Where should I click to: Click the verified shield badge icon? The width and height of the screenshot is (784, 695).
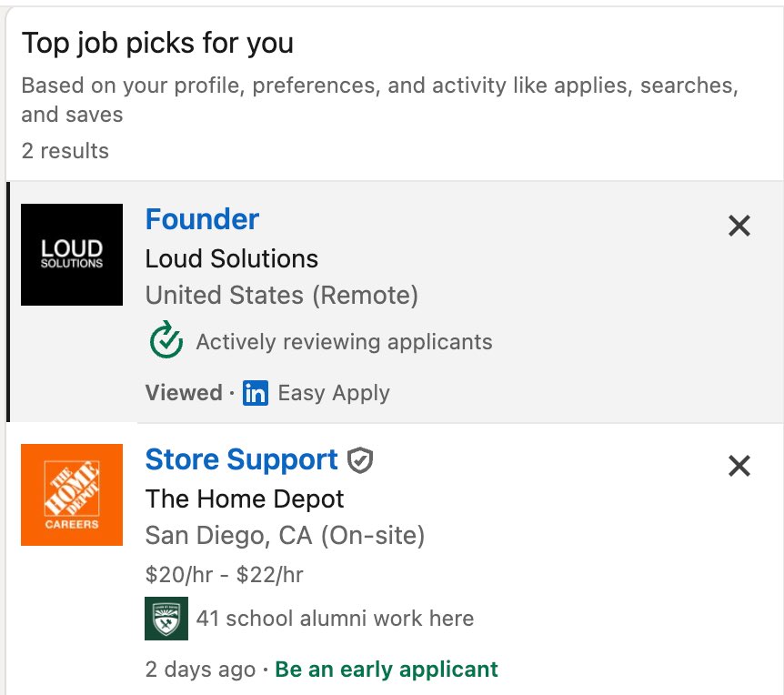360,460
